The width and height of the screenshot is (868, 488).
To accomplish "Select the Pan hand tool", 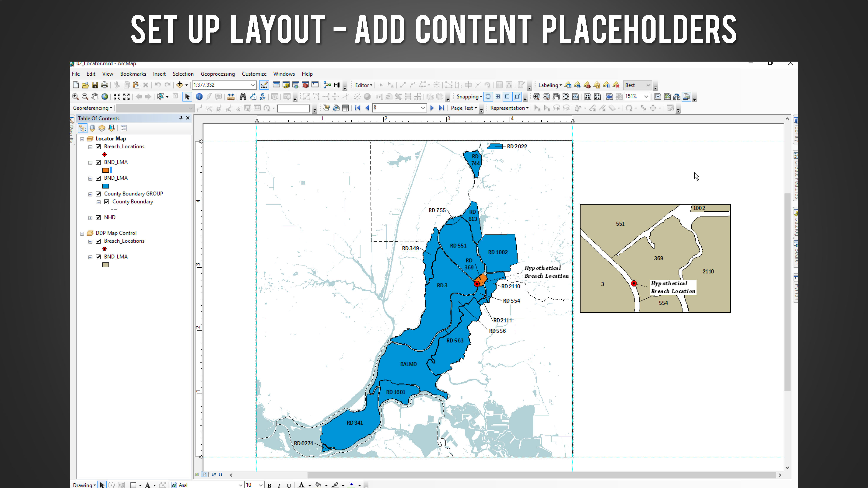I will [95, 97].
